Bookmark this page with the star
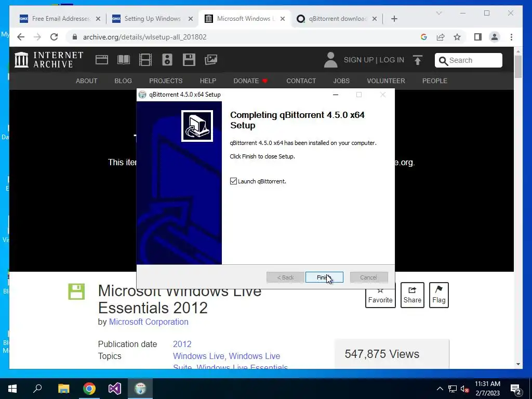This screenshot has width=532, height=399. tap(457, 37)
